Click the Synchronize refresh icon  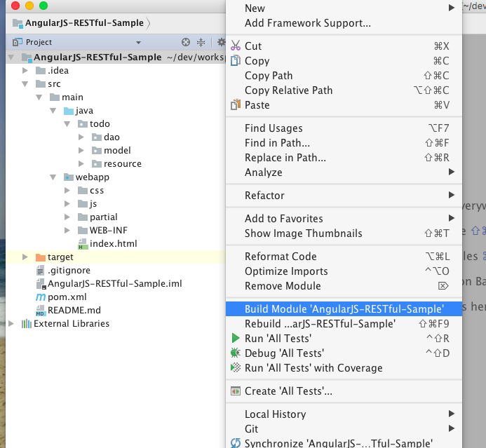pyautogui.click(x=236, y=443)
